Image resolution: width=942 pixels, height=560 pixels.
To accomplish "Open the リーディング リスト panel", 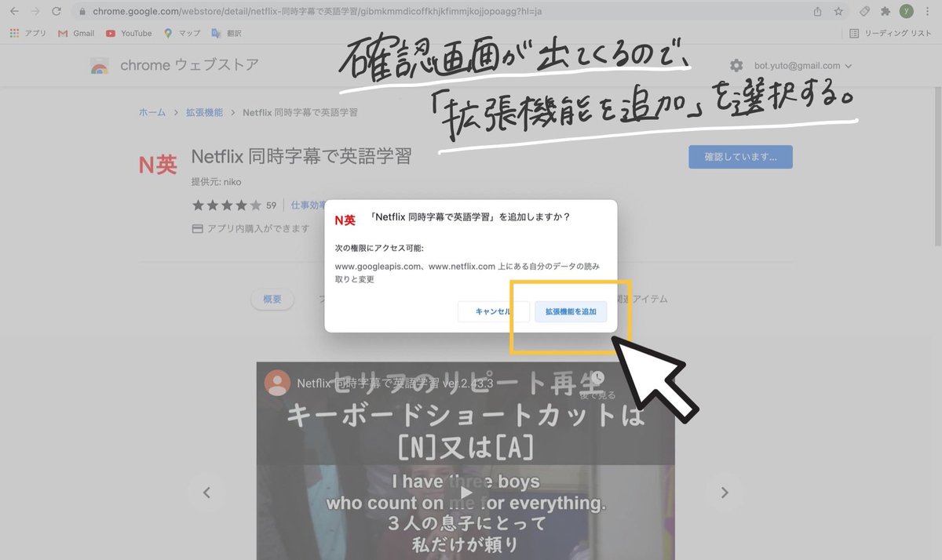I will click(x=890, y=33).
